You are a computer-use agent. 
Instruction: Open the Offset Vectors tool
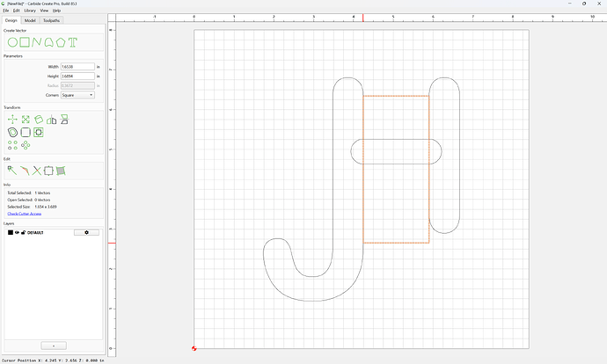(12, 132)
